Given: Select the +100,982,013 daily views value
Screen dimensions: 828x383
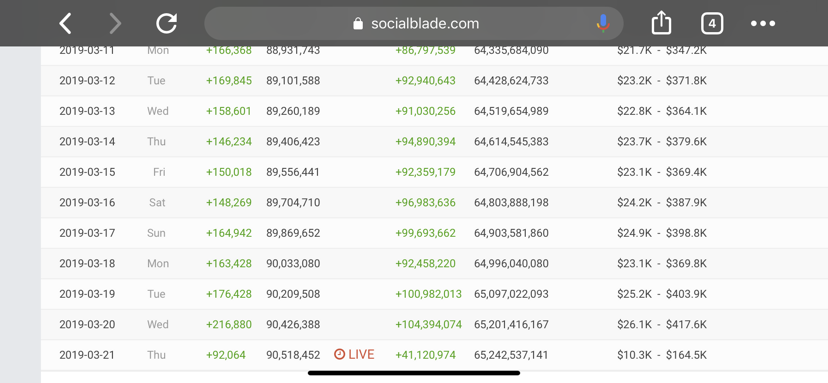Looking at the screenshot, I should [428, 294].
